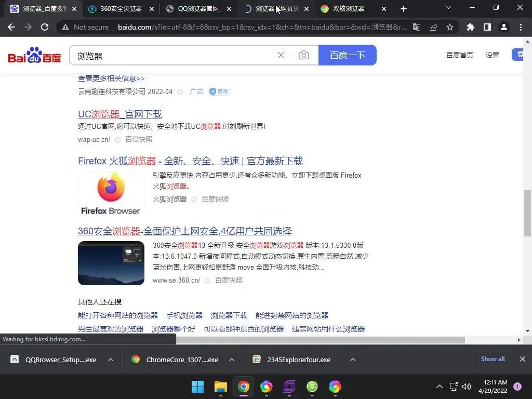
Task: Click the address bar URL
Action: point(262,27)
